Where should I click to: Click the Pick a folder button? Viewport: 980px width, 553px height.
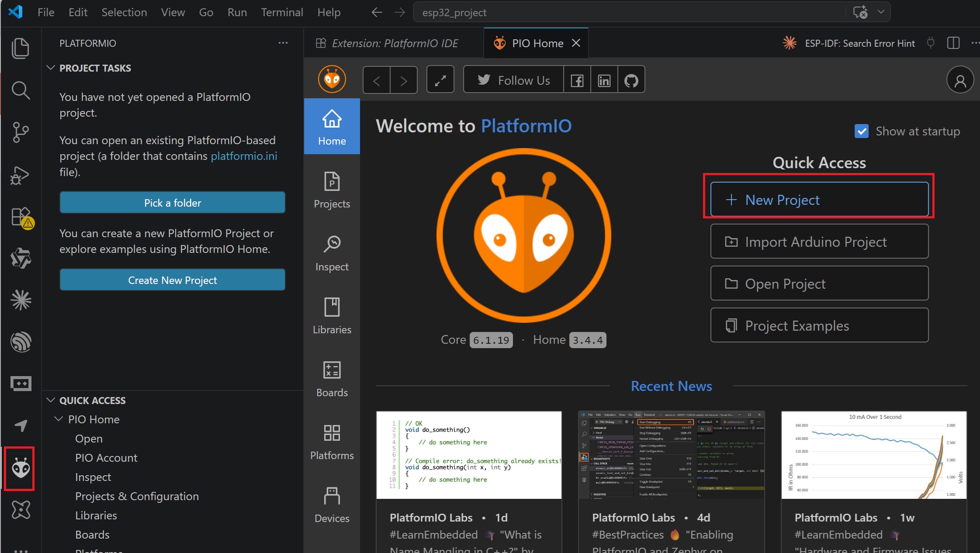pyautogui.click(x=173, y=203)
